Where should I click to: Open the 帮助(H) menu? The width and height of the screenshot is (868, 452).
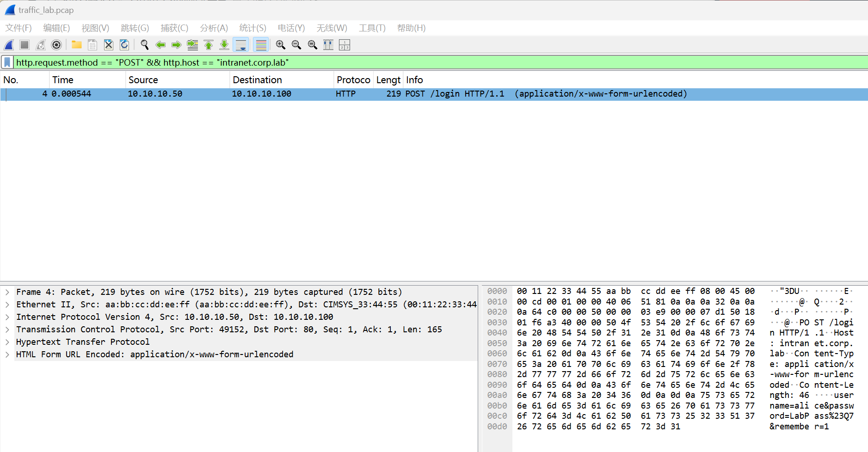411,28
